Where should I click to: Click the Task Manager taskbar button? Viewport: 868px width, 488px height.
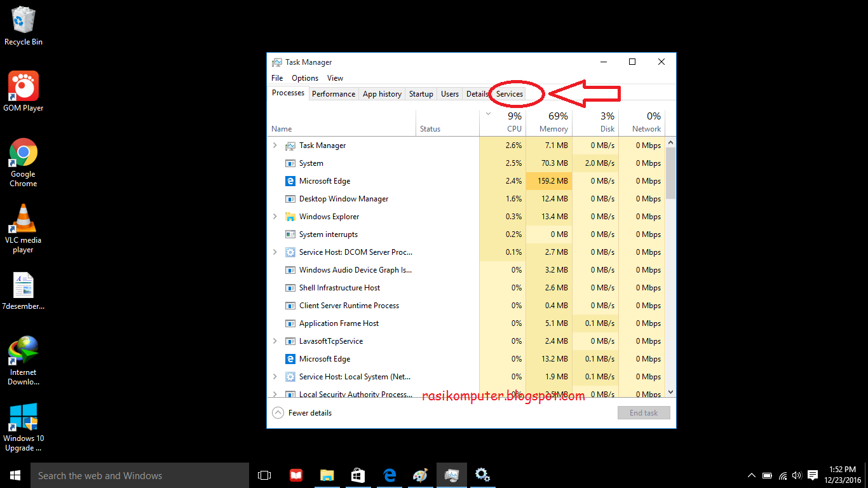click(x=452, y=475)
